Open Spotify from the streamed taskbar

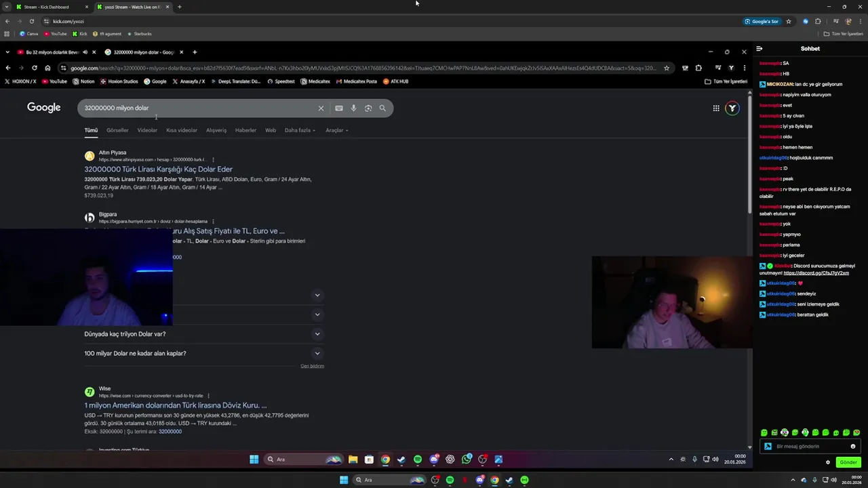click(x=418, y=460)
